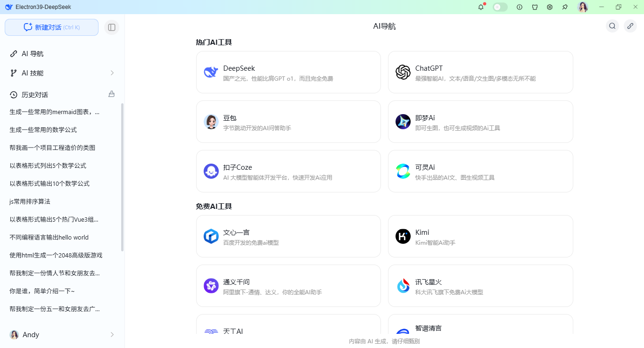Screen dimensions: 644x348
Task: Open chat 你是谁，简单介绍一下~
Action: pos(42,291)
